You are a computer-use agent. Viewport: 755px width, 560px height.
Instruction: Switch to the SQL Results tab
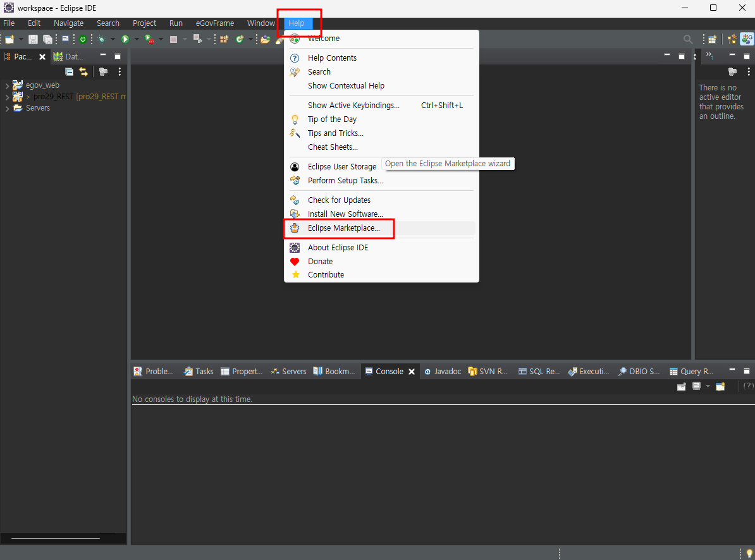[539, 372]
